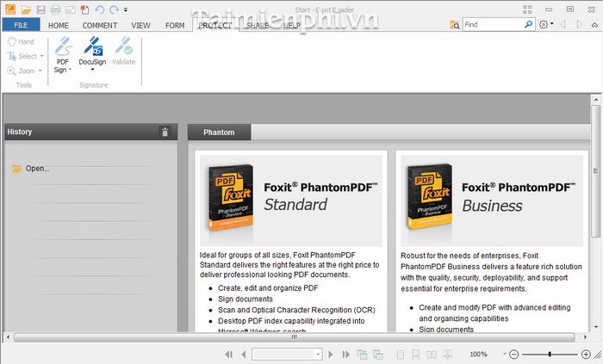Click the Foxit PhantomPDF Standard product box image
This screenshot has height=364, width=603.
coord(230,198)
